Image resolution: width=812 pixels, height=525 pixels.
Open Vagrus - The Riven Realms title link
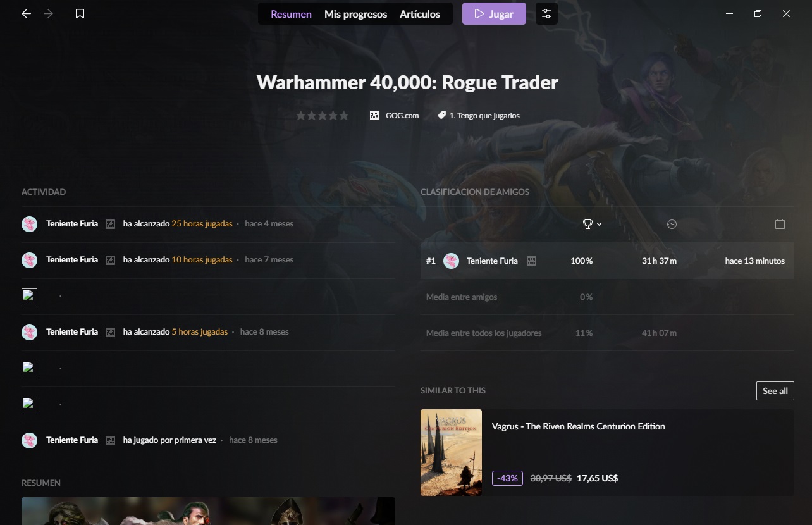tap(578, 426)
